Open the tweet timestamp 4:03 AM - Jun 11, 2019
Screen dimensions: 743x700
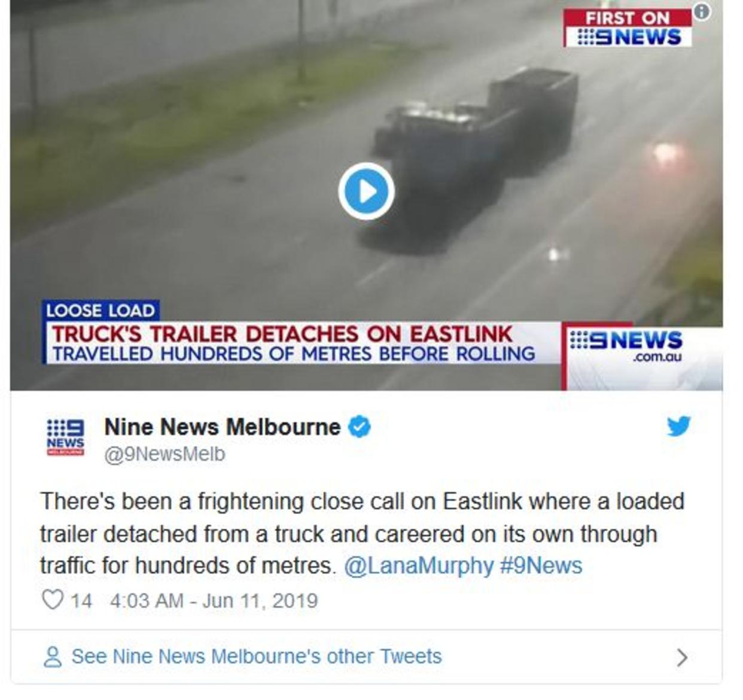coord(214,600)
